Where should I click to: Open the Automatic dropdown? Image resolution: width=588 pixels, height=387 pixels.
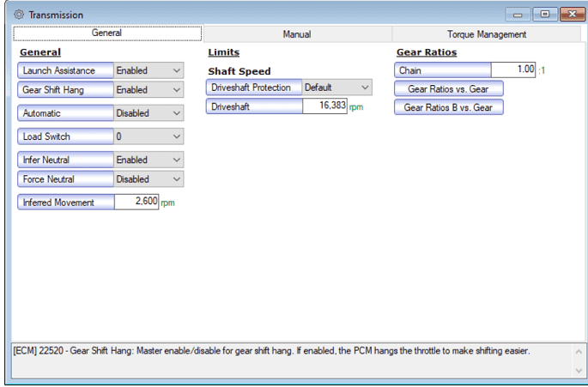[149, 113]
